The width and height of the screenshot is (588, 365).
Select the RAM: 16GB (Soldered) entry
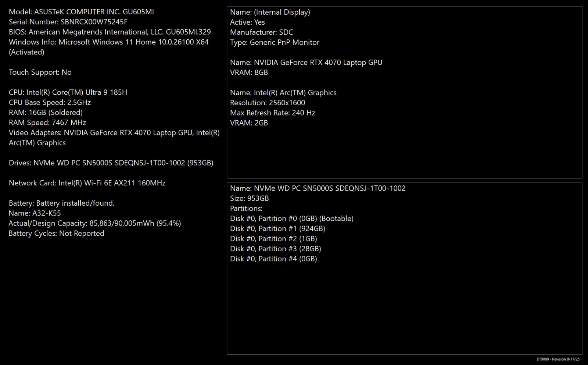[46, 113]
